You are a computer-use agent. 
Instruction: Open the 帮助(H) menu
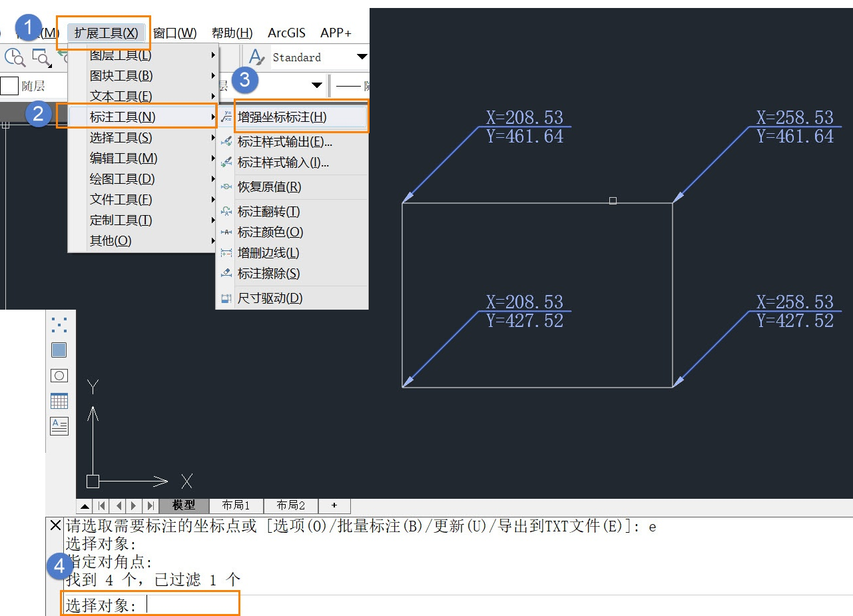(x=232, y=33)
